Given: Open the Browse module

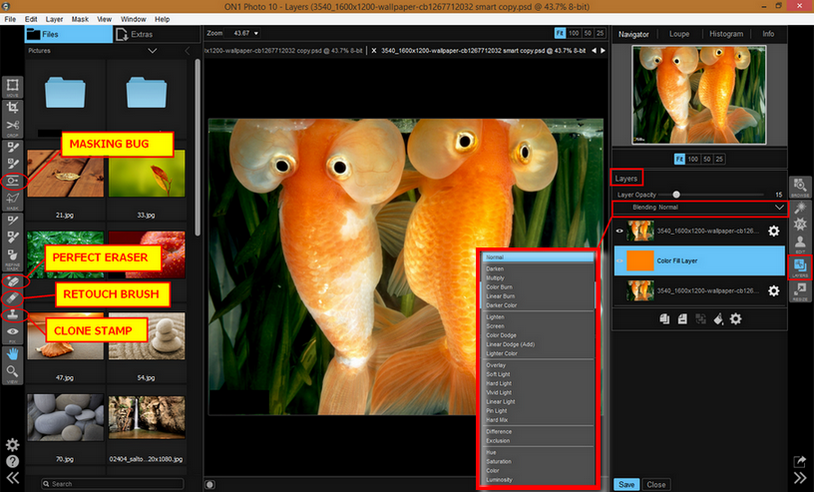Looking at the screenshot, I should 800,185.
